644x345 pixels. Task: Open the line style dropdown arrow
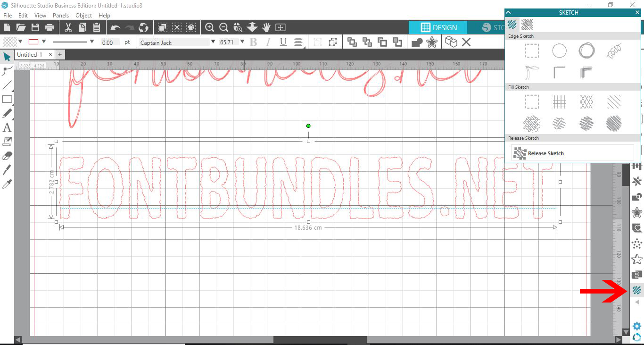(91, 42)
